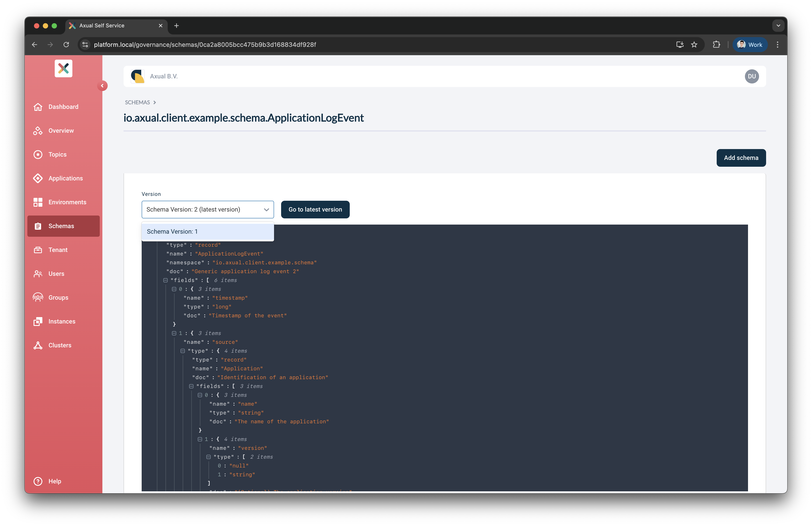Select Schema Version: 1 option
The height and width of the screenshot is (526, 812).
[207, 231]
